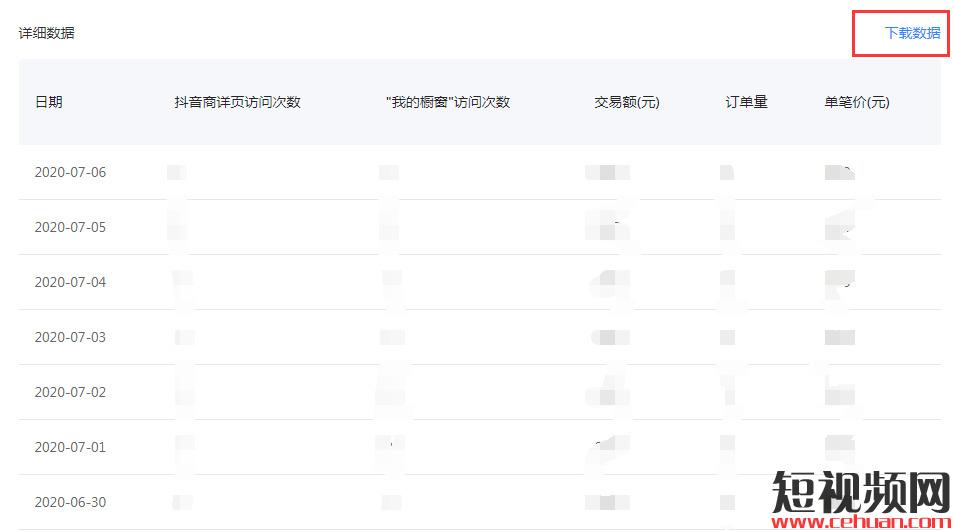Click the 2020-07-03 date cell
This screenshot has width=954, height=532.
pos(70,337)
